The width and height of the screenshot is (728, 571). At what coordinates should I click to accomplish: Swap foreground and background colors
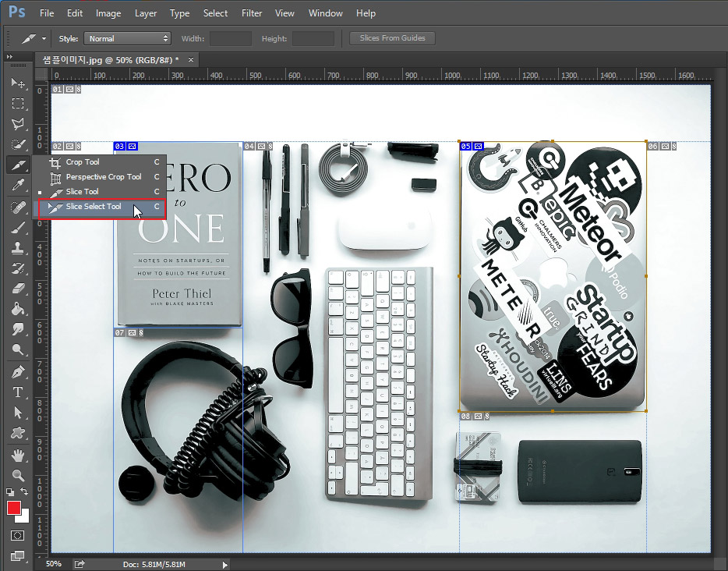pyautogui.click(x=24, y=491)
